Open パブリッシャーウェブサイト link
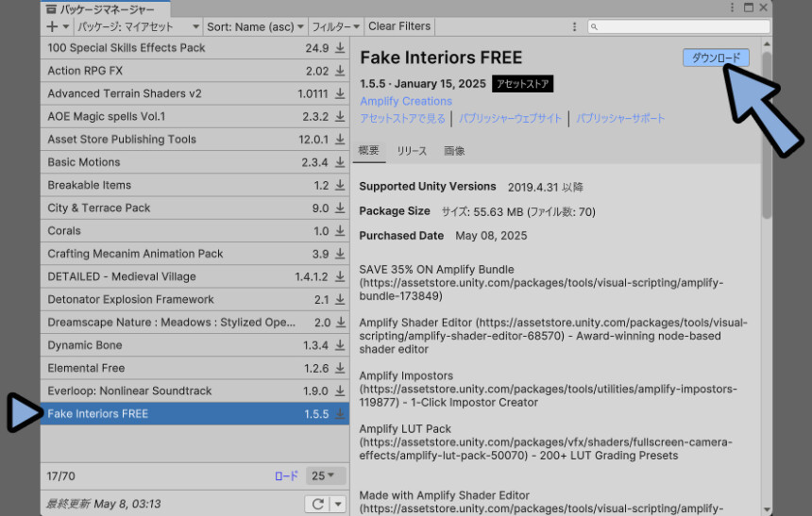 point(510,119)
